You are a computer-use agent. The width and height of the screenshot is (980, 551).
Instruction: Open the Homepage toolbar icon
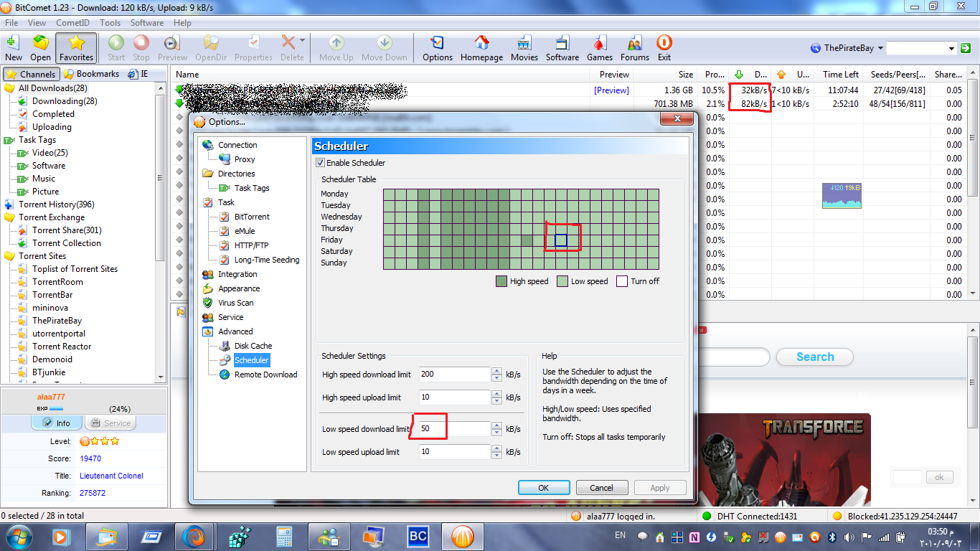(481, 48)
